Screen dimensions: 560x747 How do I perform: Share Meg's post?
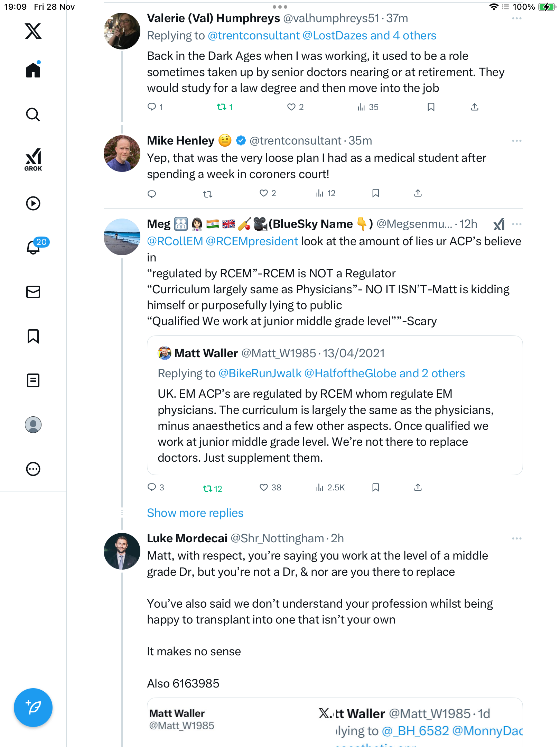point(418,488)
